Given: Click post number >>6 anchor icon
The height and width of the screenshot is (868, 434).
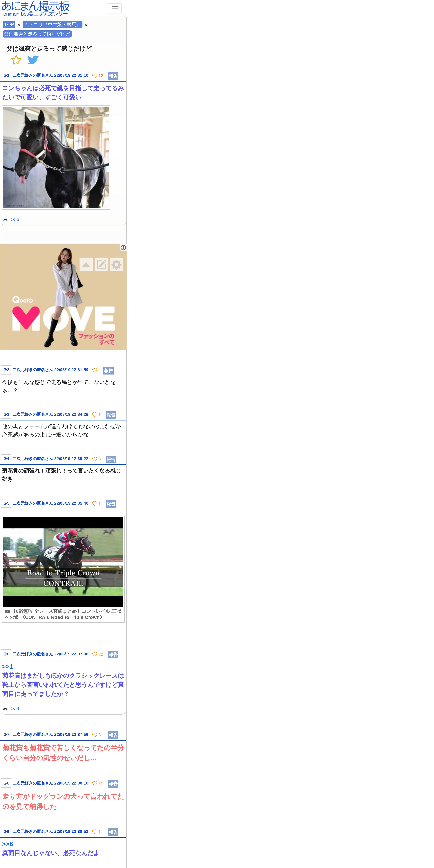Looking at the screenshot, I should pos(6,654).
